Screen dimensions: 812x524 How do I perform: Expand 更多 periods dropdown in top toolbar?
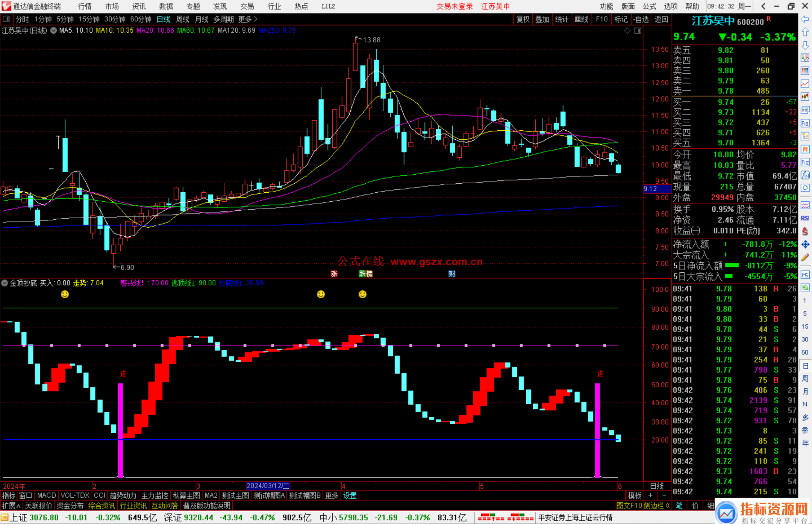pyautogui.click(x=248, y=19)
